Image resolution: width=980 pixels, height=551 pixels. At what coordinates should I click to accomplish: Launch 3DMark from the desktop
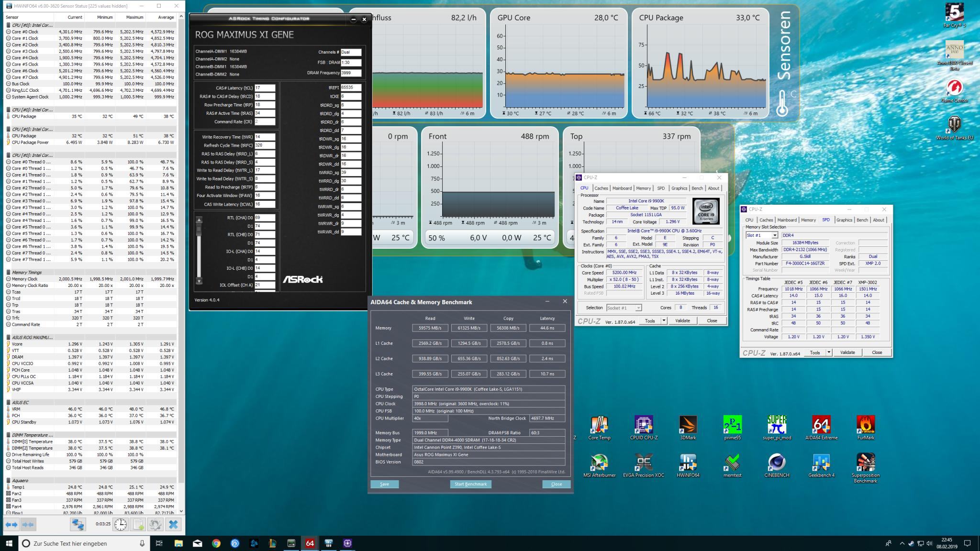[x=688, y=428]
